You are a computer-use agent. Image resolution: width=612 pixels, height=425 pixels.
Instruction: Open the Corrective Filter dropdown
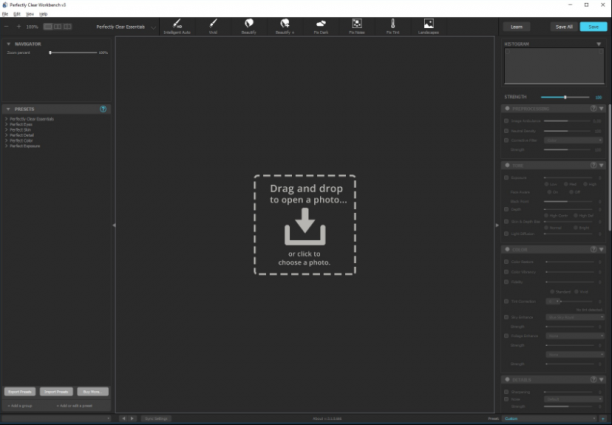point(573,140)
